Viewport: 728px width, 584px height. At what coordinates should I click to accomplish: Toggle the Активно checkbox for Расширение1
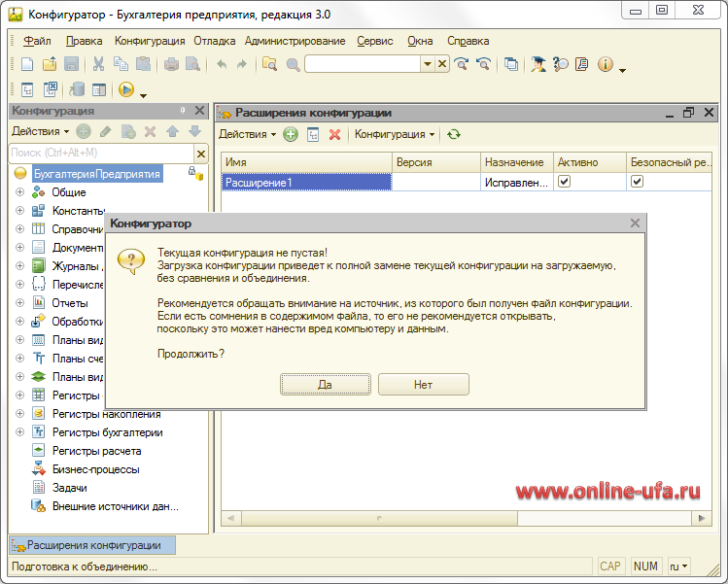point(564,182)
